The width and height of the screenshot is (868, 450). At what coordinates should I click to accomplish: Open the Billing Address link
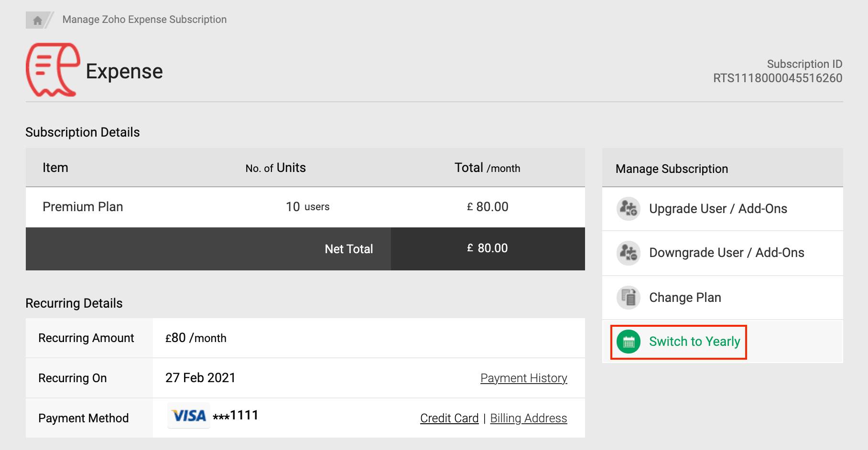(x=528, y=418)
